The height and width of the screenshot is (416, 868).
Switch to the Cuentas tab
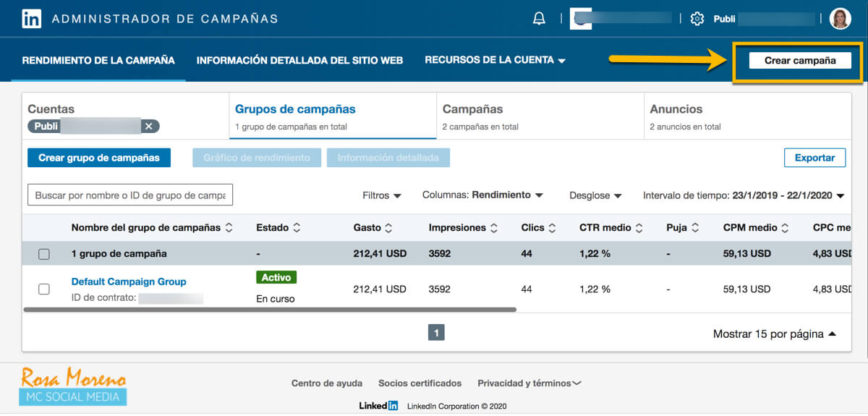126,116
